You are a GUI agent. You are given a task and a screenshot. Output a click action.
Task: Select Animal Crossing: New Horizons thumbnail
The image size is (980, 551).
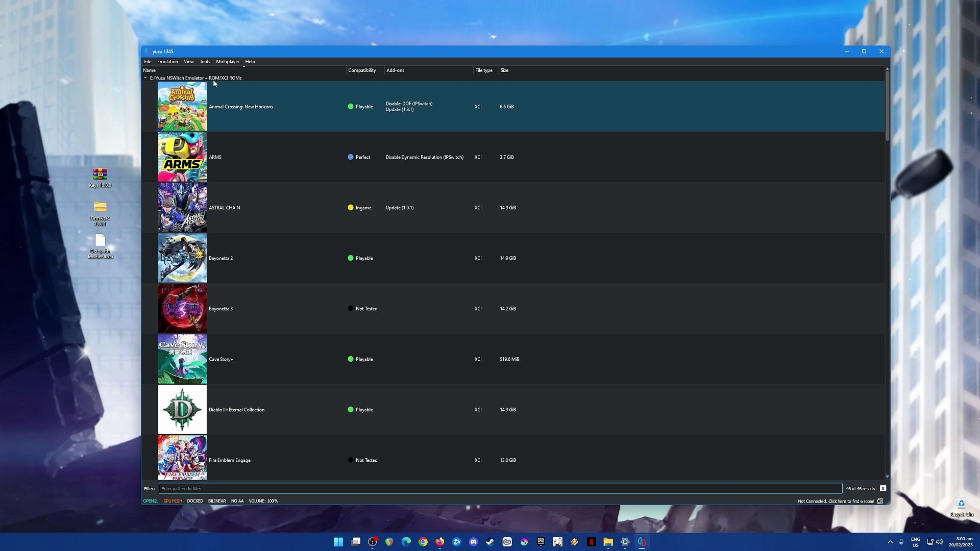click(182, 106)
